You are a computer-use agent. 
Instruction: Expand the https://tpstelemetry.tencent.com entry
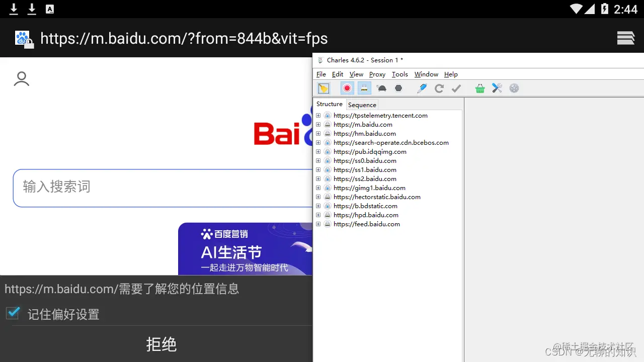[x=318, y=115]
